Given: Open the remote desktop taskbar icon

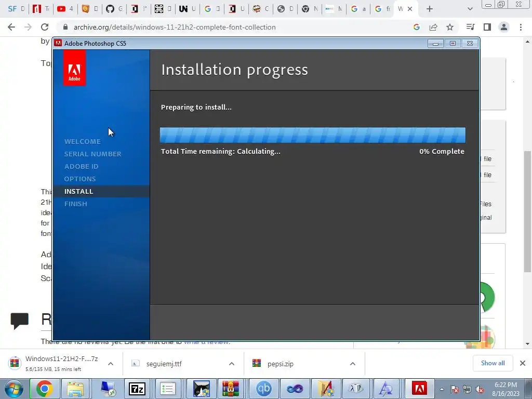Looking at the screenshot, I should [108, 389].
